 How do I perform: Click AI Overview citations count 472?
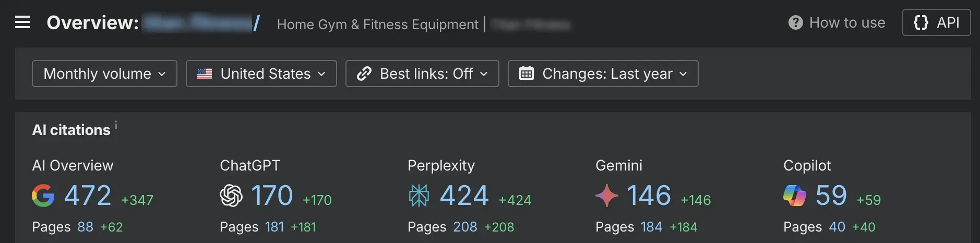point(88,196)
